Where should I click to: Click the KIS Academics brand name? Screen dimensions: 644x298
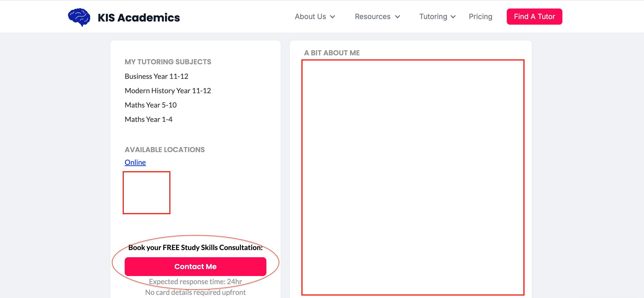click(x=139, y=17)
